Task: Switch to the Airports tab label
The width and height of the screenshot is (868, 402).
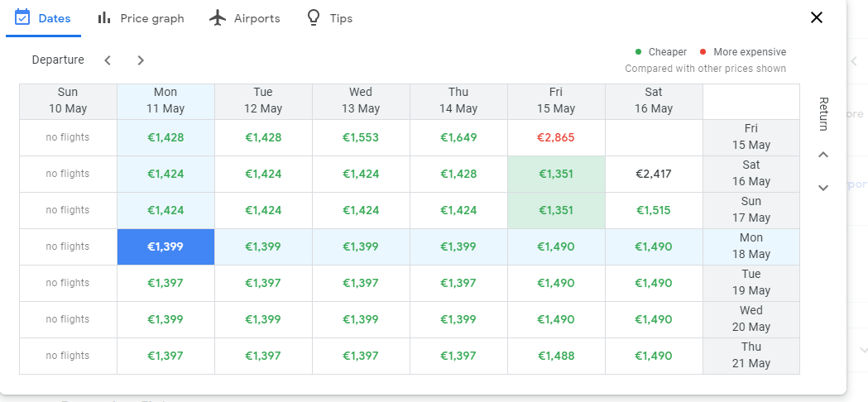Action: 257,18
